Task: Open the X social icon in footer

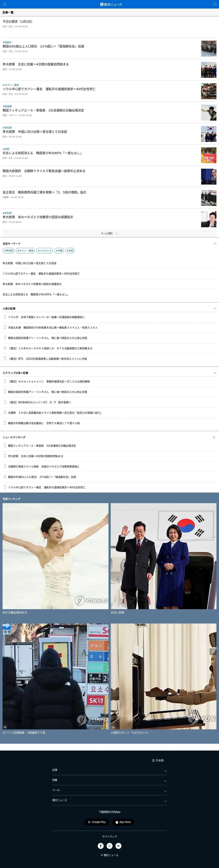Action: point(110,846)
